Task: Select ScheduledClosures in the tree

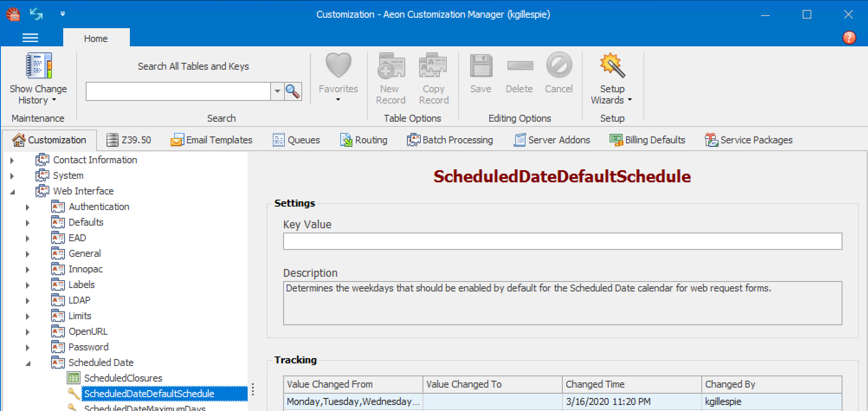Action: [123, 378]
